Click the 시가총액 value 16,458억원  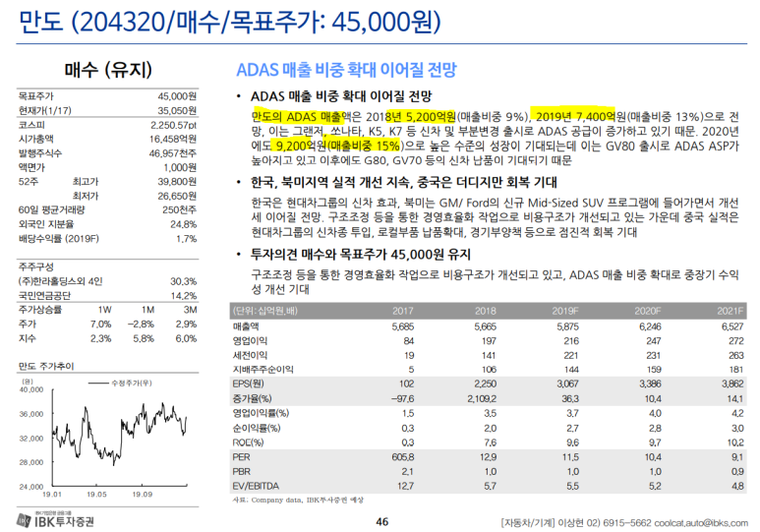(173, 139)
